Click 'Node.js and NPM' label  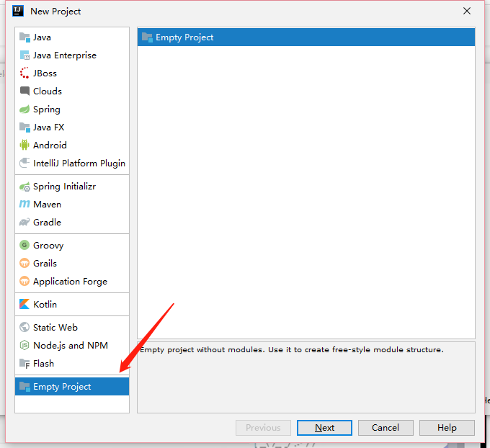point(71,345)
